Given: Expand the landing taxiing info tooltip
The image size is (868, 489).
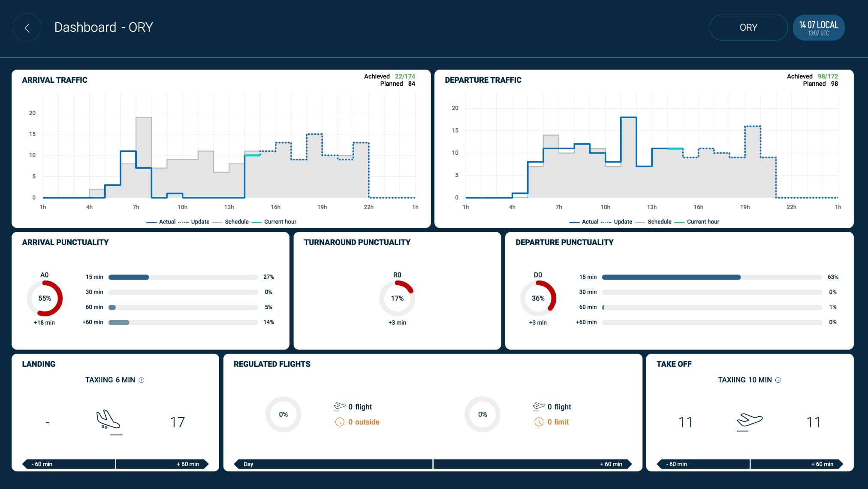Looking at the screenshot, I should point(141,380).
